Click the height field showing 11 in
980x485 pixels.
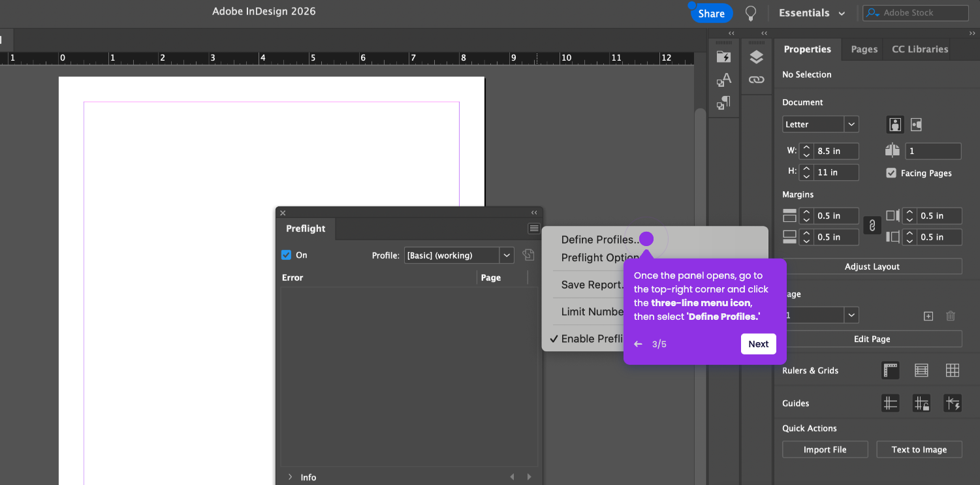click(836, 172)
